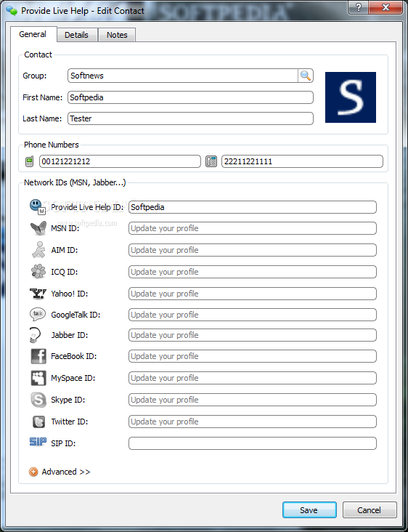The image size is (408, 532).
Task: Save the contact changes
Action: 309,510
